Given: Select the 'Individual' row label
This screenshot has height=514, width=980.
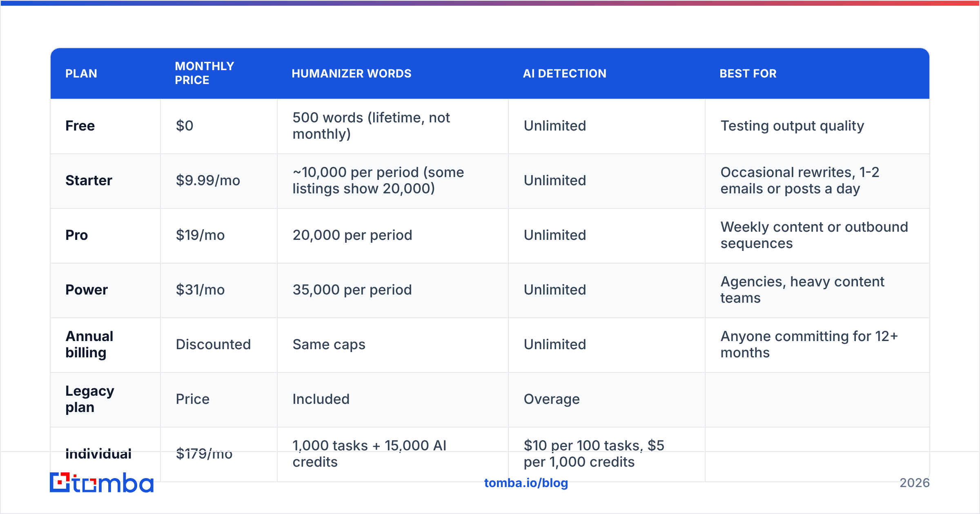Looking at the screenshot, I should pos(98,454).
